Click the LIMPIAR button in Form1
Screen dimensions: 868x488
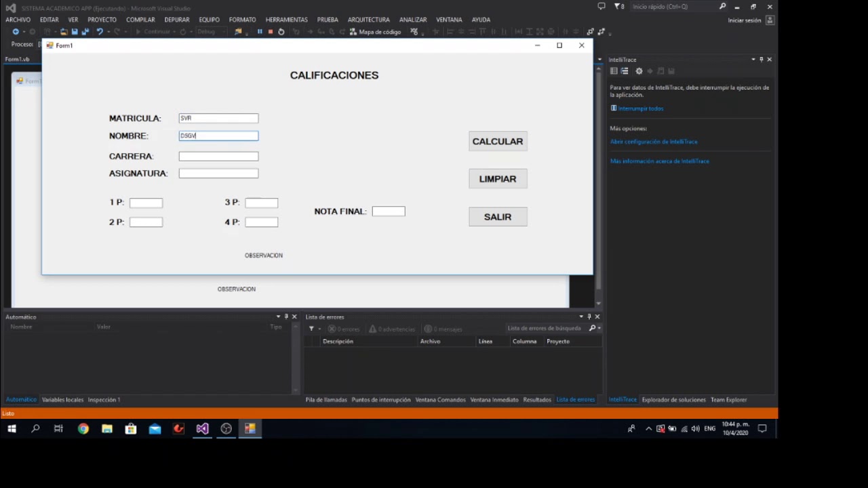[x=498, y=179]
